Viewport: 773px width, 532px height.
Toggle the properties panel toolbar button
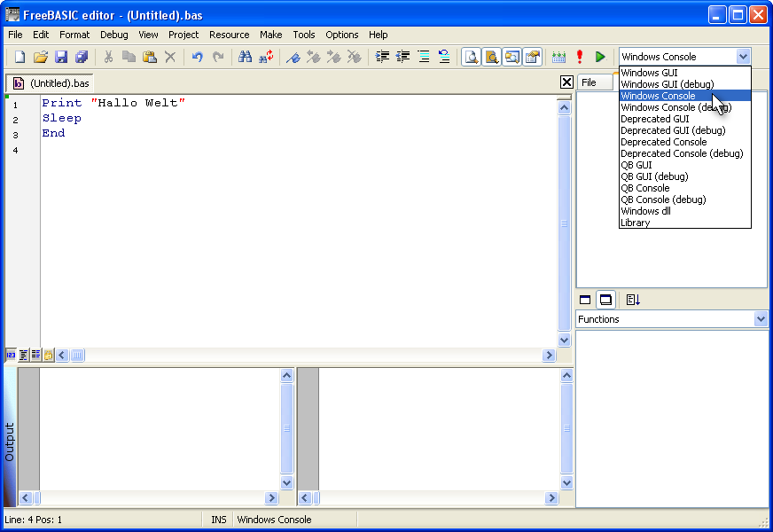coord(532,57)
